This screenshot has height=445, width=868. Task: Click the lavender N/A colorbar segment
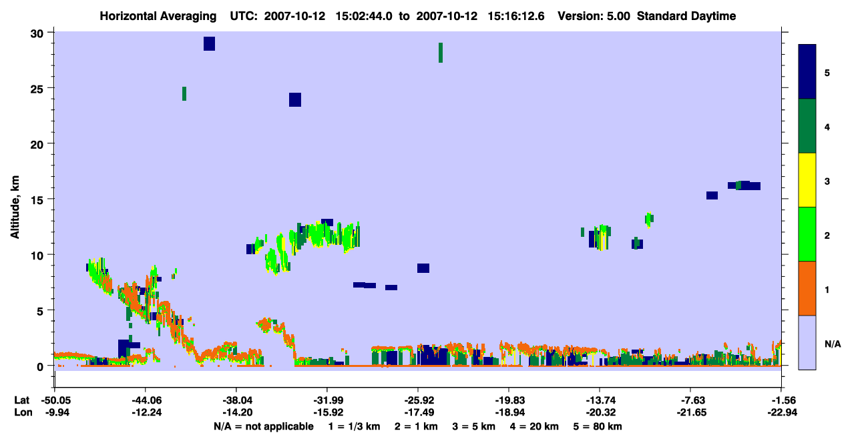pyautogui.click(x=807, y=342)
